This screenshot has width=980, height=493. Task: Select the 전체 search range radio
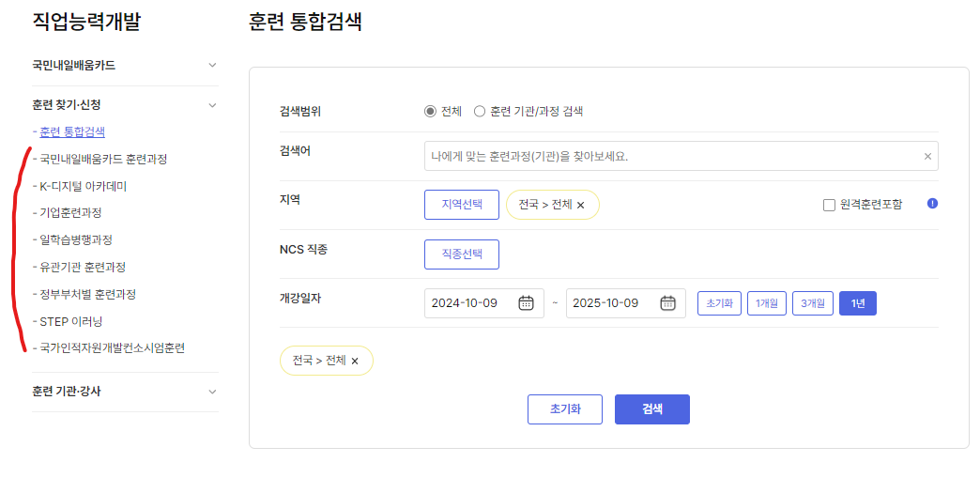pos(430,111)
